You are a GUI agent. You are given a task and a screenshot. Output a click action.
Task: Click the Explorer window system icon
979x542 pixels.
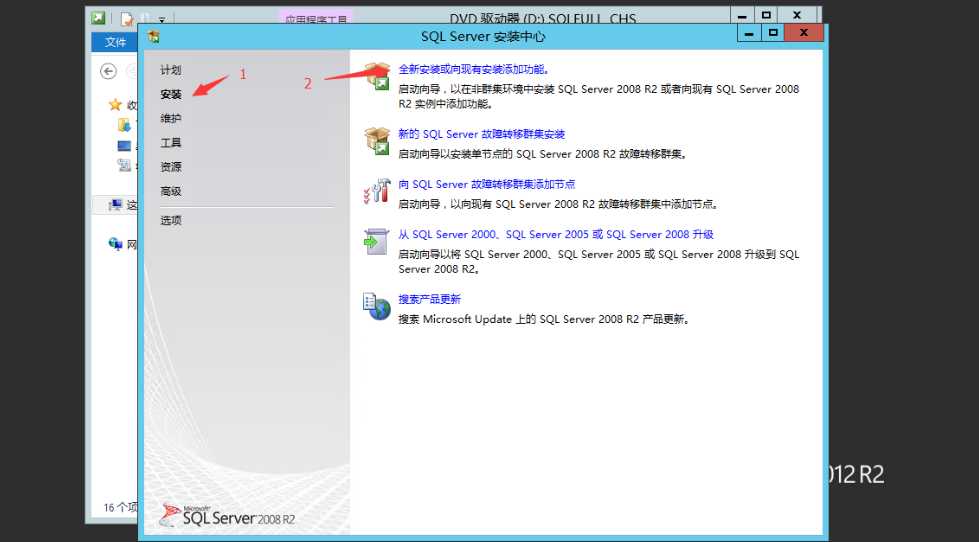[97, 17]
